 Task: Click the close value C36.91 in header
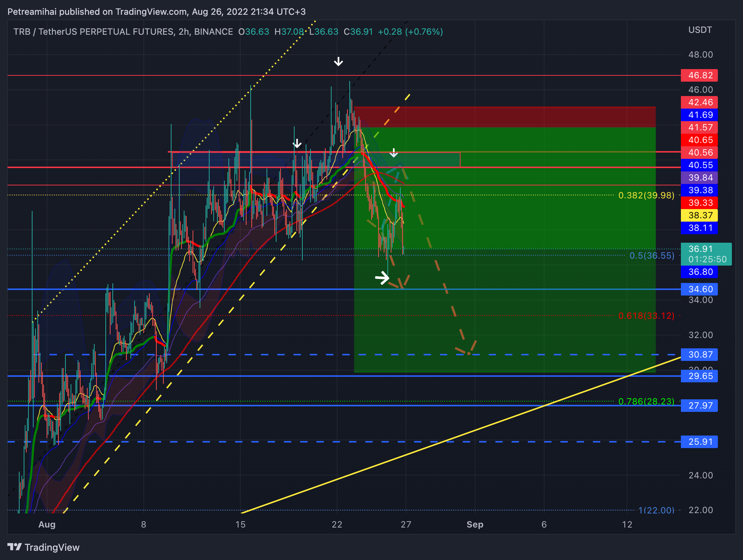pos(358,32)
